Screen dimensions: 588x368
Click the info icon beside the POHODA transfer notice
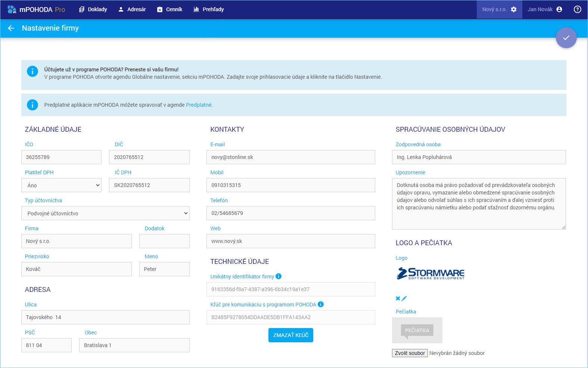pos(32,71)
